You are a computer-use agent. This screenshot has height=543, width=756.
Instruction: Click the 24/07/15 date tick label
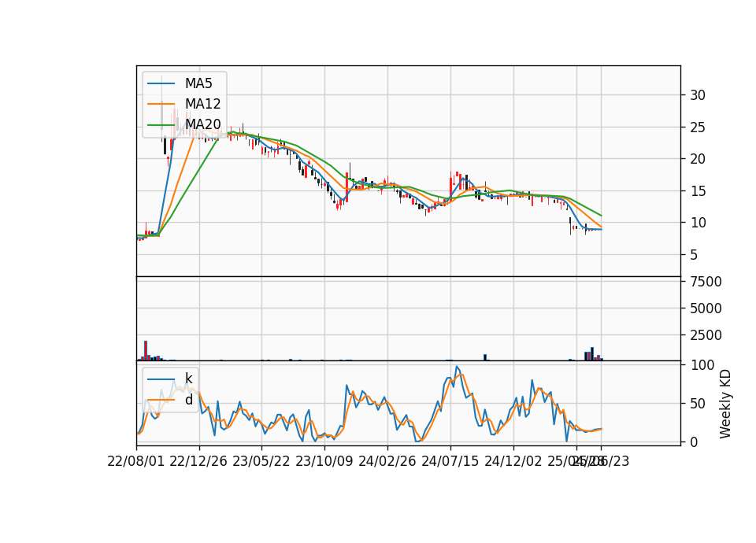[x=450, y=461]
